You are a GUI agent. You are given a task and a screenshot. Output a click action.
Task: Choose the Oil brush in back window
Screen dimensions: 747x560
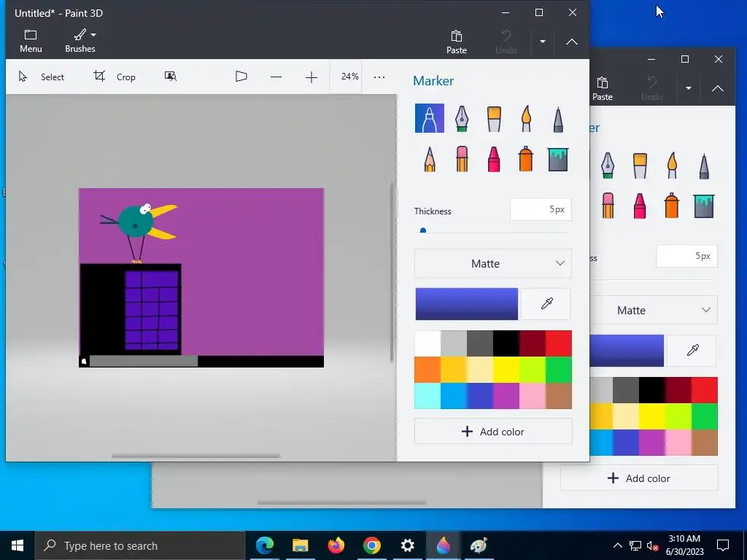(640, 165)
